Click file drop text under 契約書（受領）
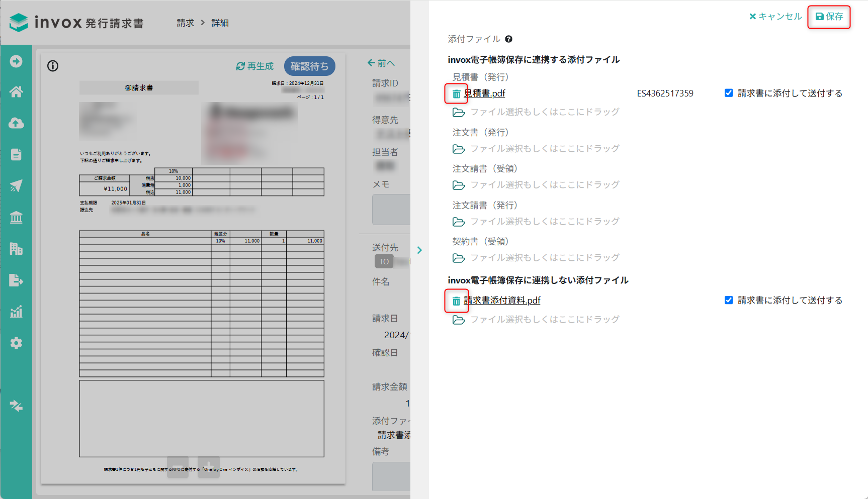Image resolution: width=868 pixels, height=499 pixels. point(545,257)
